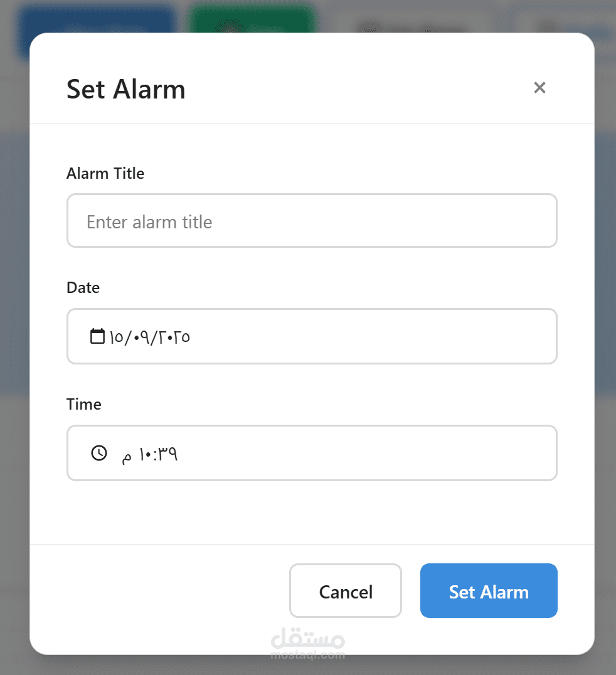Click the mostaql watermark logo
The width and height of the screenshot is (616, 675).
click(x=307, y=644)
